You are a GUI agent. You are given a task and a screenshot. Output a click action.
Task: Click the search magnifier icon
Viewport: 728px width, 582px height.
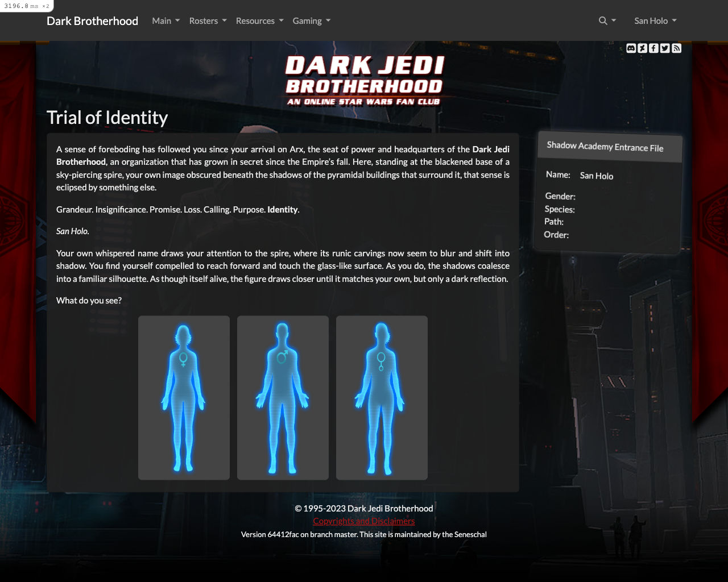603,21
